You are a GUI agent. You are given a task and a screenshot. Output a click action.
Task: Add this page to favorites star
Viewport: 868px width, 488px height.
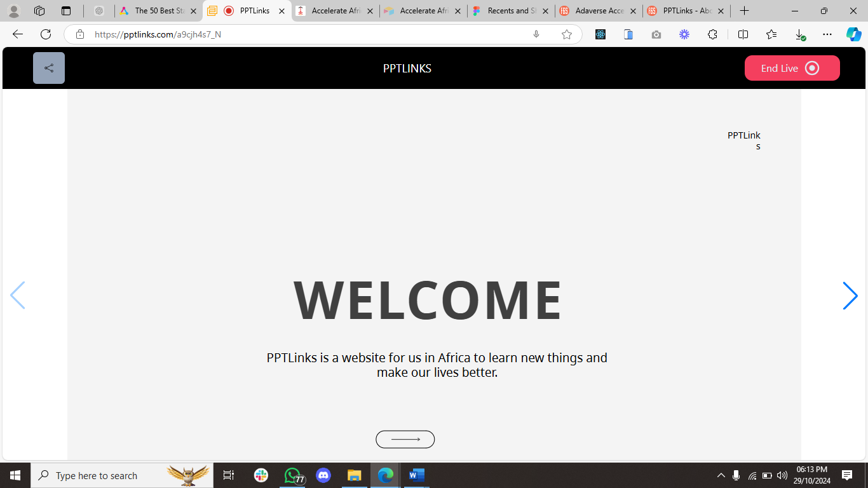coord(567,34)
